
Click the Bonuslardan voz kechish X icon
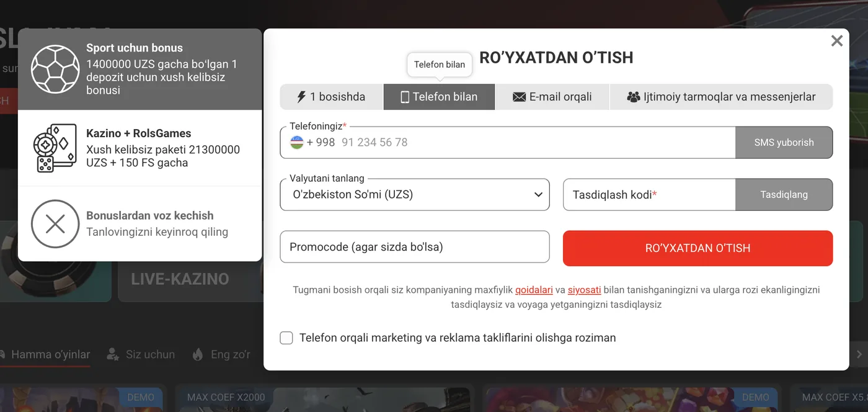pyautogui.click(x=55, y=223)
